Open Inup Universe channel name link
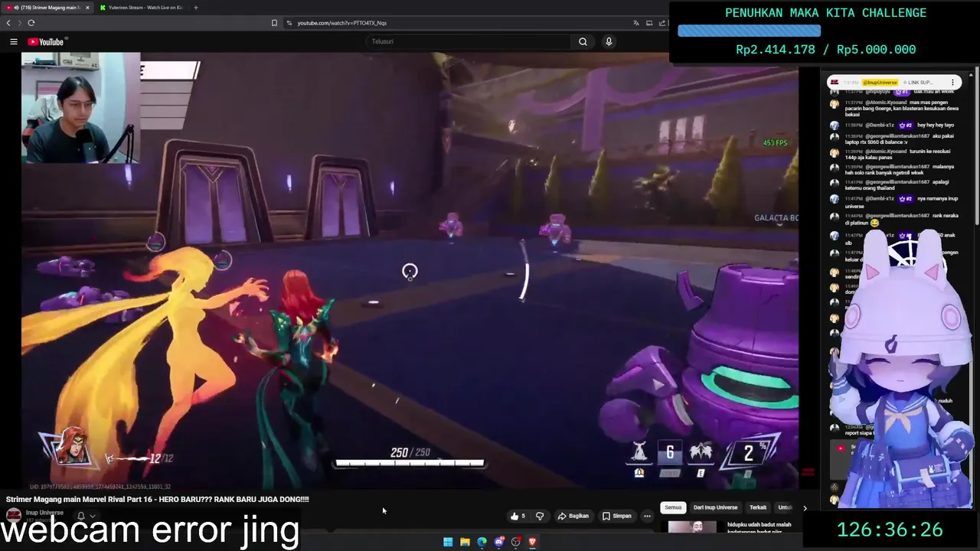 (x=44, y=512)
